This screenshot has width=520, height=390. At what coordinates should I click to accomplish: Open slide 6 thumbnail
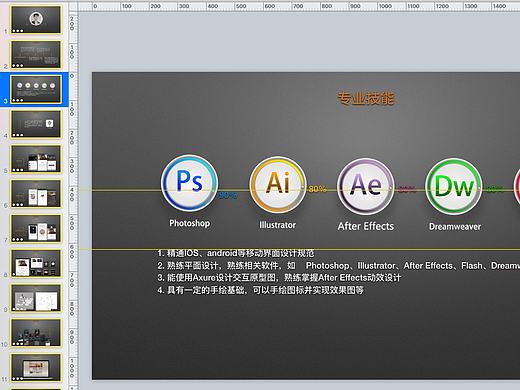pyautogui.click(x=36, y=193)
